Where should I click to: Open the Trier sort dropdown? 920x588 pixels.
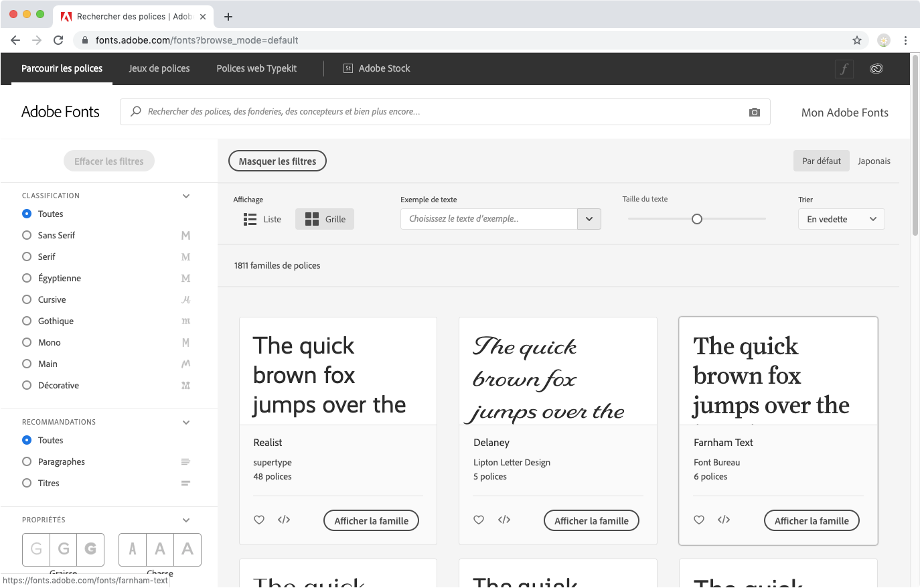tap(841, 219)
